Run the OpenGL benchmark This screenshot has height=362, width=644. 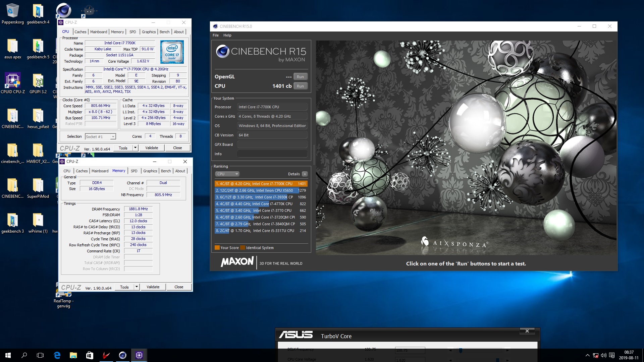pos(300,77)
